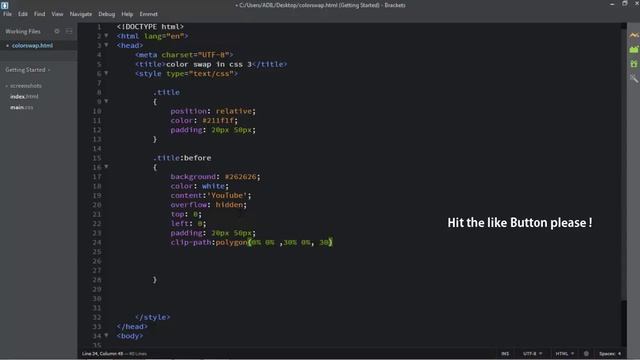Open Working Files gear settings
640x360 pixels.
tap(57, 31)
